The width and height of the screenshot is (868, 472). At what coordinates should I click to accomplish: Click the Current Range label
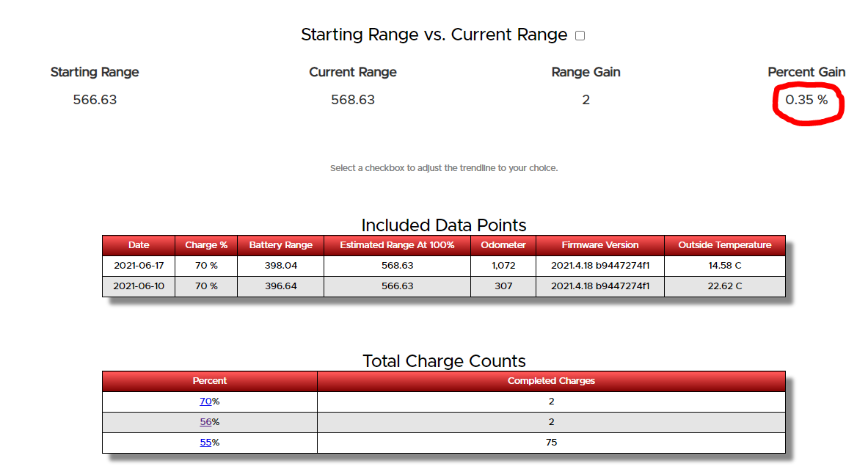pos(353,73)
